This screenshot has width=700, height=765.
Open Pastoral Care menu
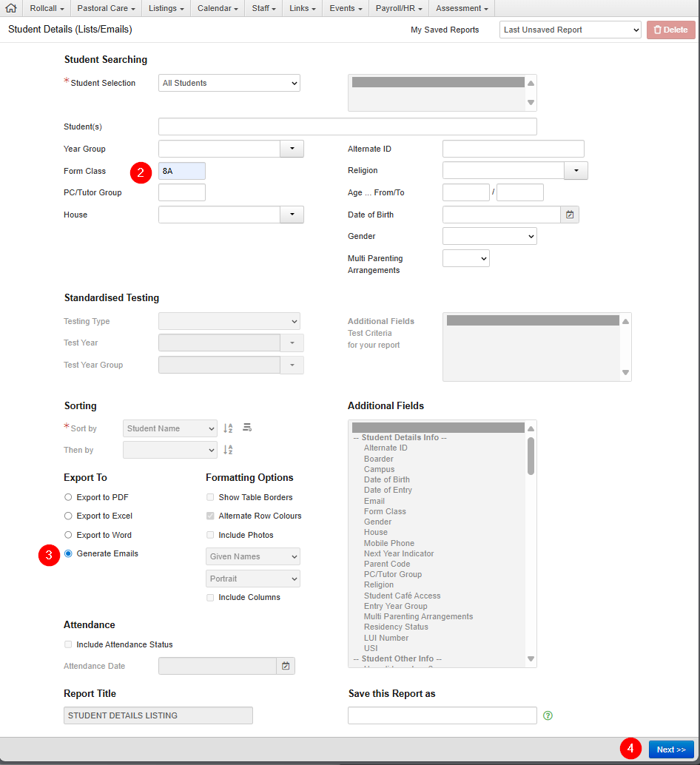(106, 8)
